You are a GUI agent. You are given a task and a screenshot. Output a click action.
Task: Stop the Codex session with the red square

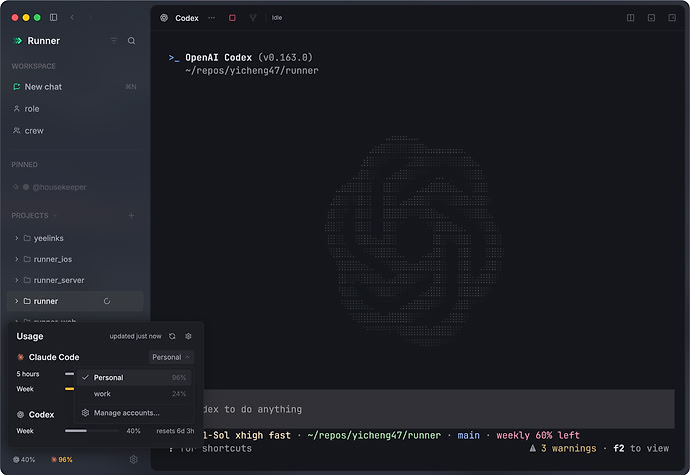point(232,18)
